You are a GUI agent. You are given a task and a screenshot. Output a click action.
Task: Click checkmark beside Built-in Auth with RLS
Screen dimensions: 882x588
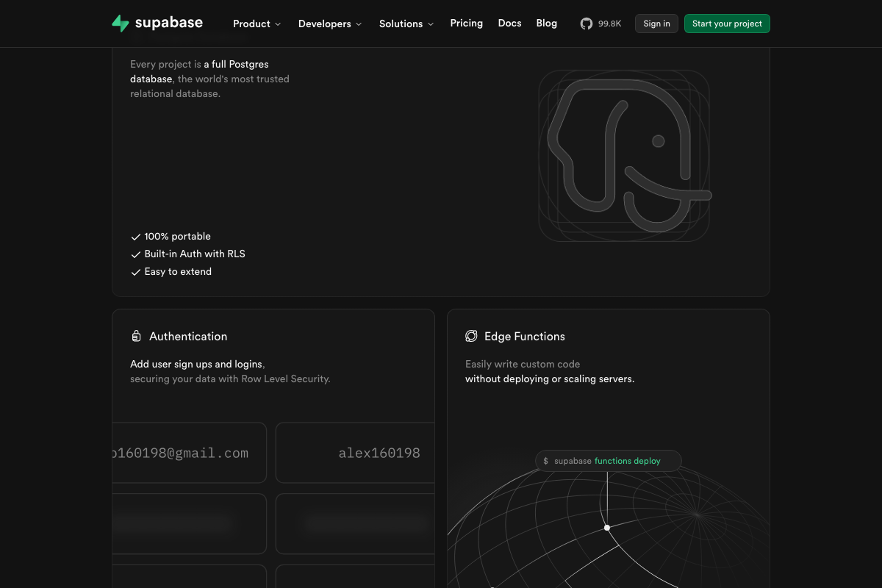pyautogui.click(x=135, y=254)
